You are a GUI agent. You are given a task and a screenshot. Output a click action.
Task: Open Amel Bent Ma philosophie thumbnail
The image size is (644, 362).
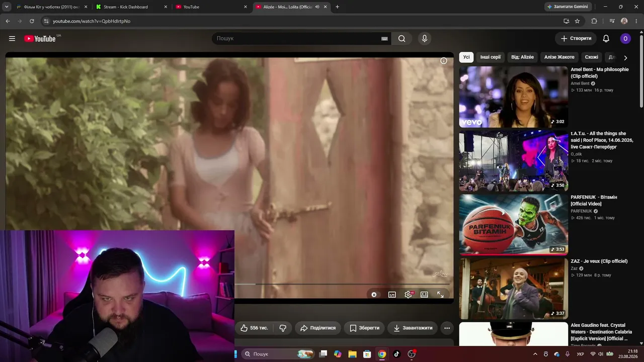pyautogui.click(x=513, y=97)
